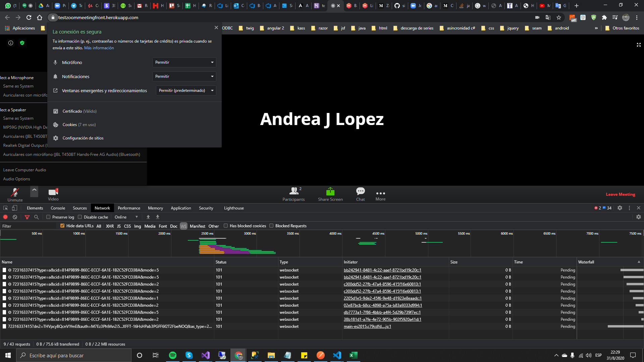
Task: Click the green Share Screen icon
Action: click(330, 191)
